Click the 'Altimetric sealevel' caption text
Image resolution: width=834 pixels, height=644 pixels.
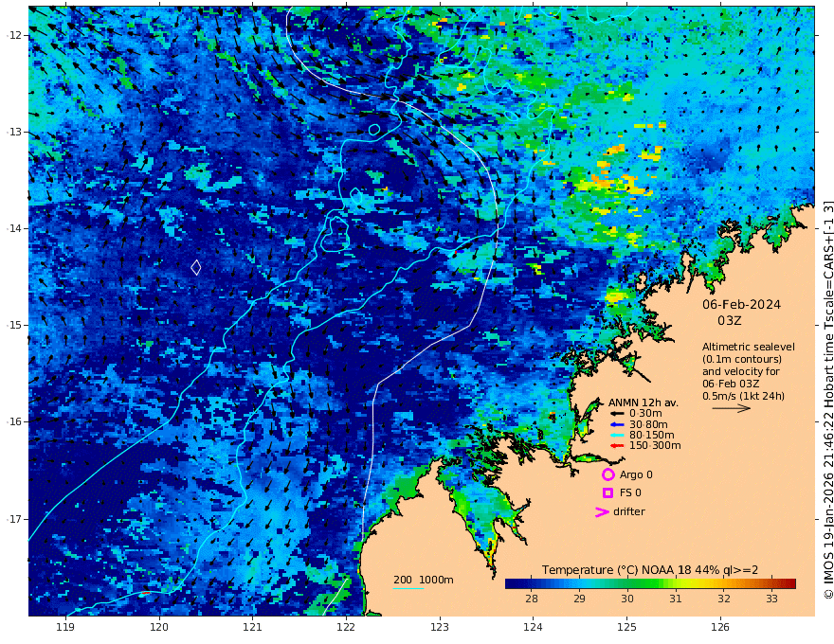(x=749, y=347)
